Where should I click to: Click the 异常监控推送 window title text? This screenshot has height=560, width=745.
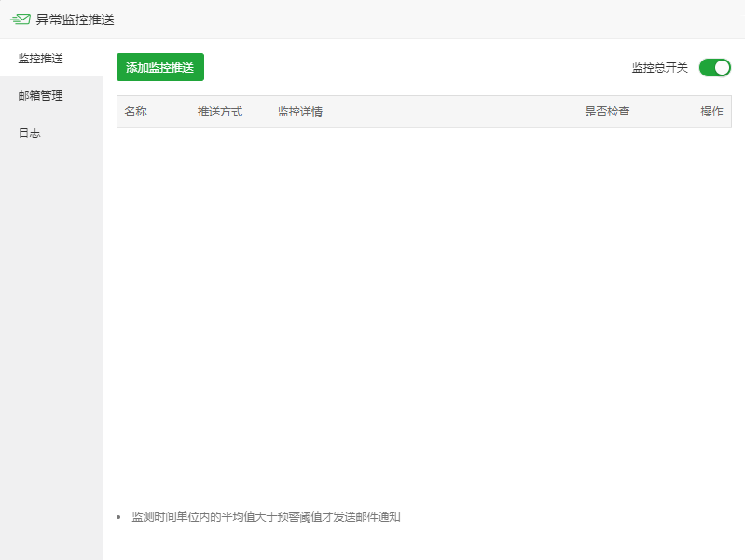click(75, 20)
